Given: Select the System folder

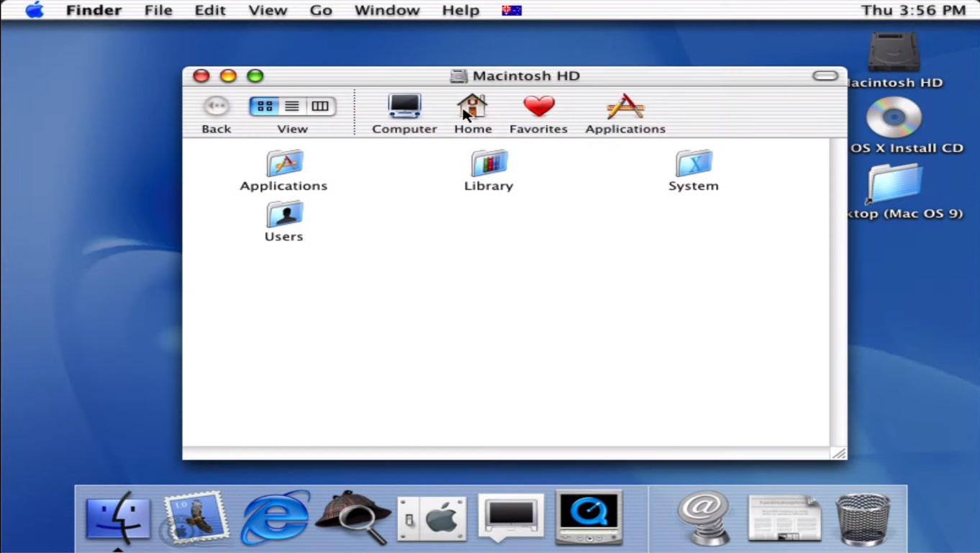Looking at the screenshot, I should [x=693, y=171].
